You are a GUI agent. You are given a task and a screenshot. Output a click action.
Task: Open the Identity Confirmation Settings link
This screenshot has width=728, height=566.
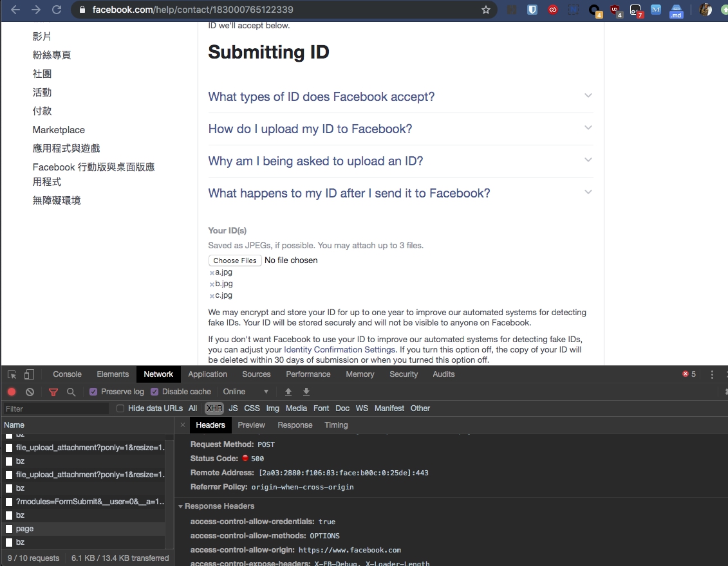tap(339, 349)
